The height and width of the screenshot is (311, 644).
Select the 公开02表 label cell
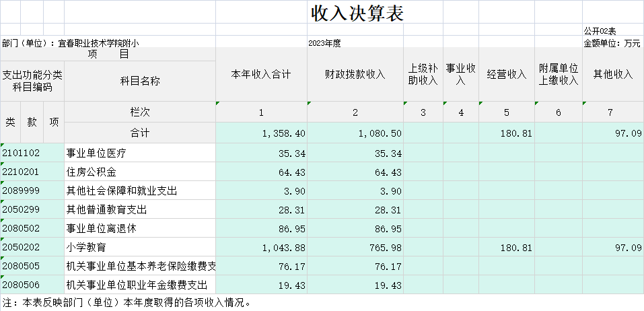pos(612,31)
